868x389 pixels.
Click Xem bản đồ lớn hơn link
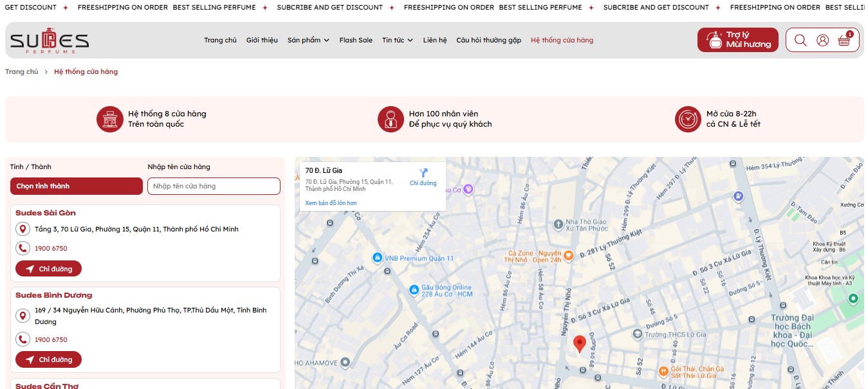pyautogui.click(x=331, y=203)
